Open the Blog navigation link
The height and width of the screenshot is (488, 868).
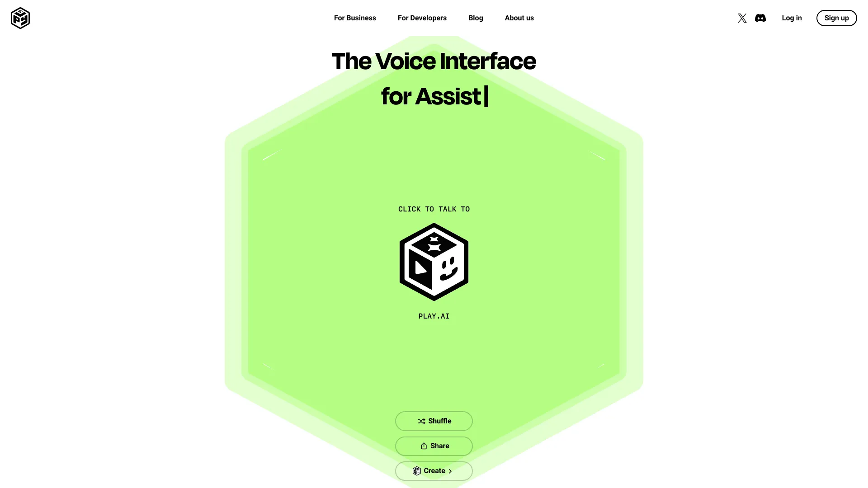476,18
